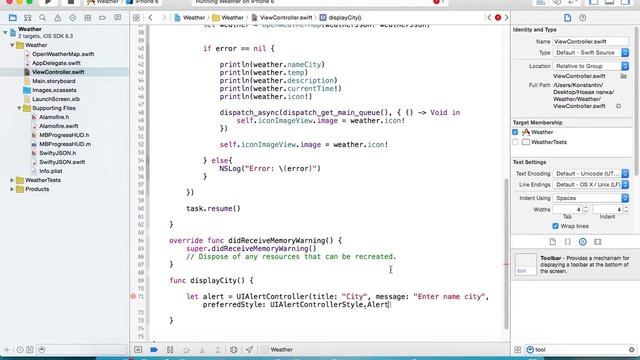Viewport: 640px width, 360px height.
Task: Click the displayCity() jump bar item
Action: [x=340, y=18]
